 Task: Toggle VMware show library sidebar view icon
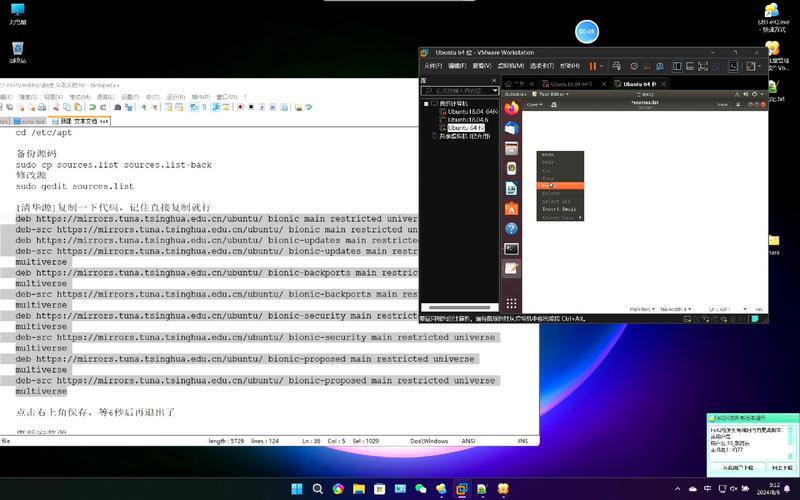tap(677, 66)
